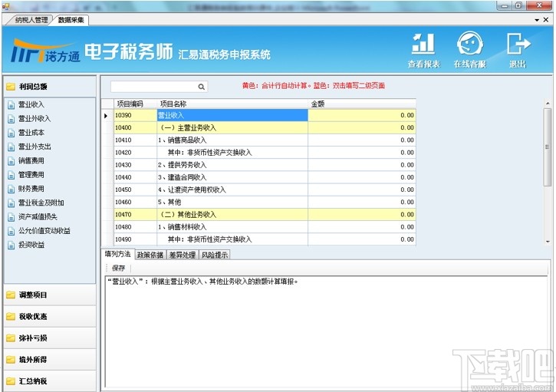Viewport: 556px width, 392px height.
Task: Open the 查看报表 chart icon
Action: click(423, 43)
